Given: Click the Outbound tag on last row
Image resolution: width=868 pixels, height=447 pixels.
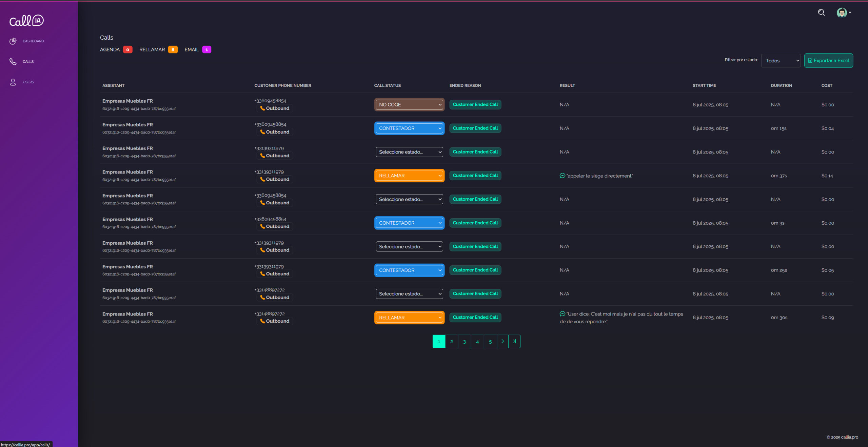Looking at the screenshot, I should click(275, 321).
